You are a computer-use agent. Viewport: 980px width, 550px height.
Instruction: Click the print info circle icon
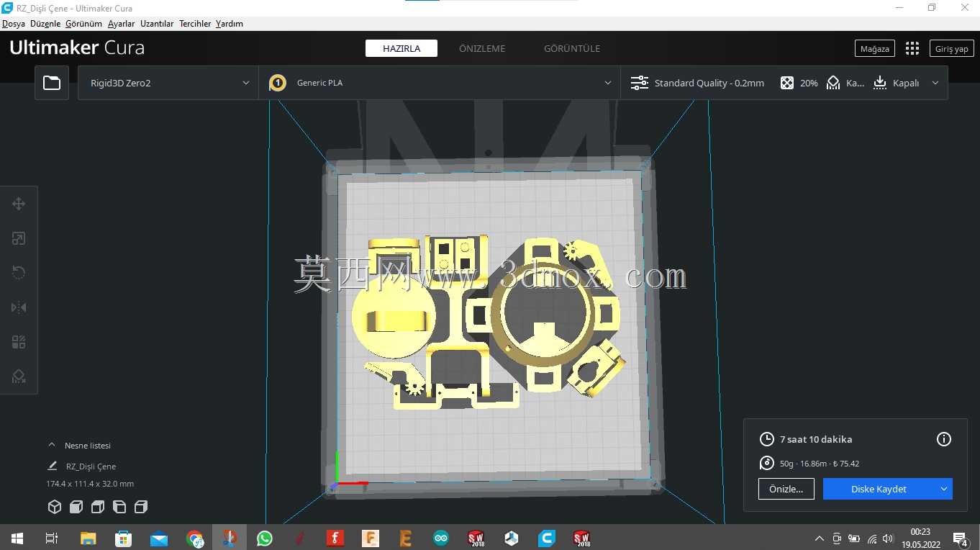pyautogui.click(x=944, y=439)
